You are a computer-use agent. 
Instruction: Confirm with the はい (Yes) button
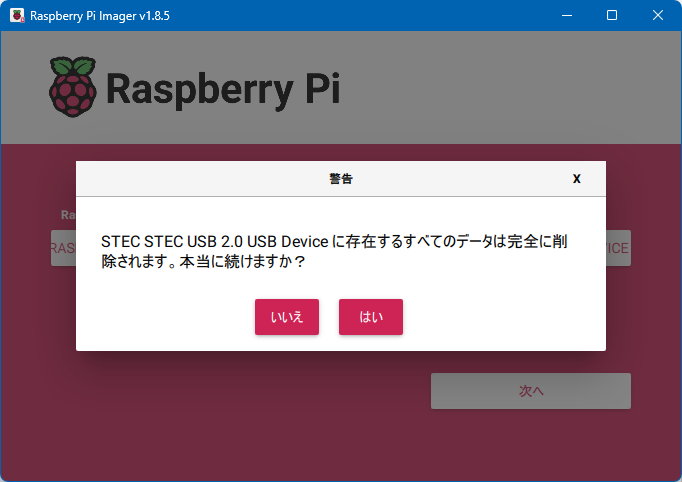(x=371, y=317)
